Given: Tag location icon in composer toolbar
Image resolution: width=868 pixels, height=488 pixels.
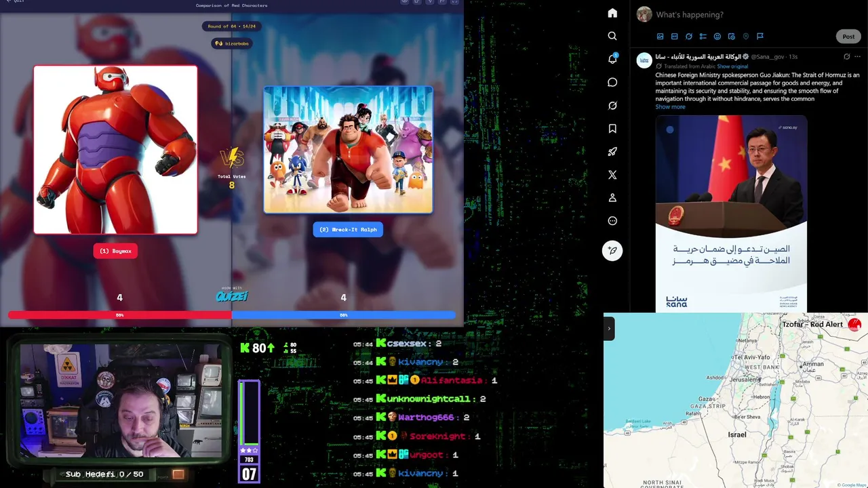Looking at the screenshot, I should [745, 37].
